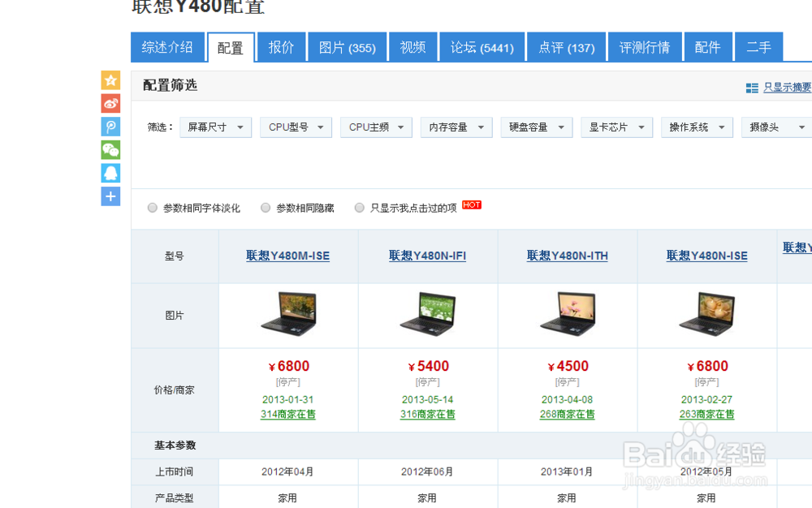The image size is (812, 508).
Task: Open more share options with the plus icon
Action: tap(110, 196)
